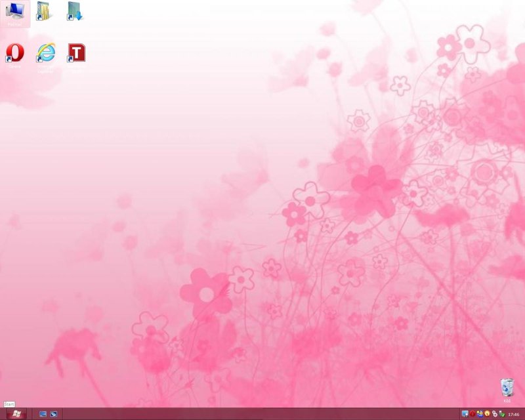Screen dimensions: 525x420
Task: Launch the Opera browser shortcut
Action: [14, 53]
